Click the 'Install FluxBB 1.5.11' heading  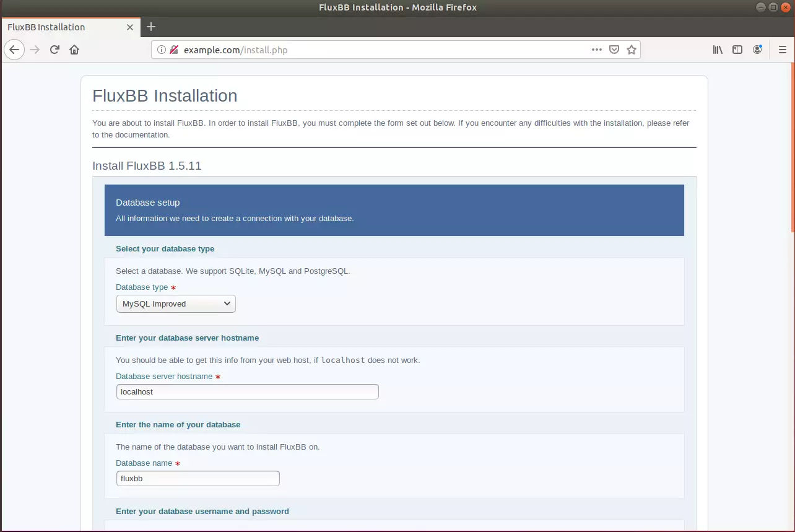[x=147, y=166]
